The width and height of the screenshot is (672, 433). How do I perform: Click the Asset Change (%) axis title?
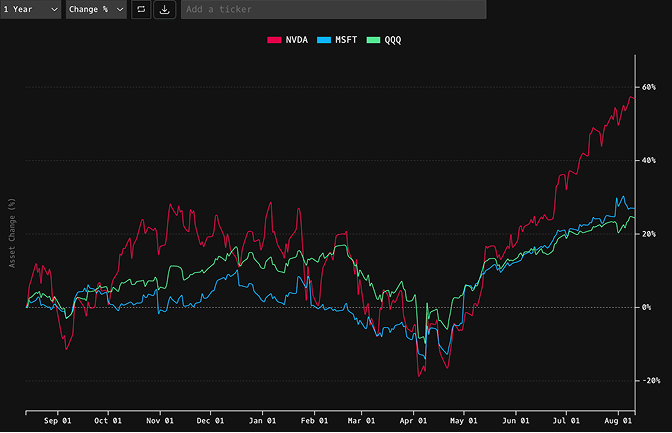[x=12, y=233]
